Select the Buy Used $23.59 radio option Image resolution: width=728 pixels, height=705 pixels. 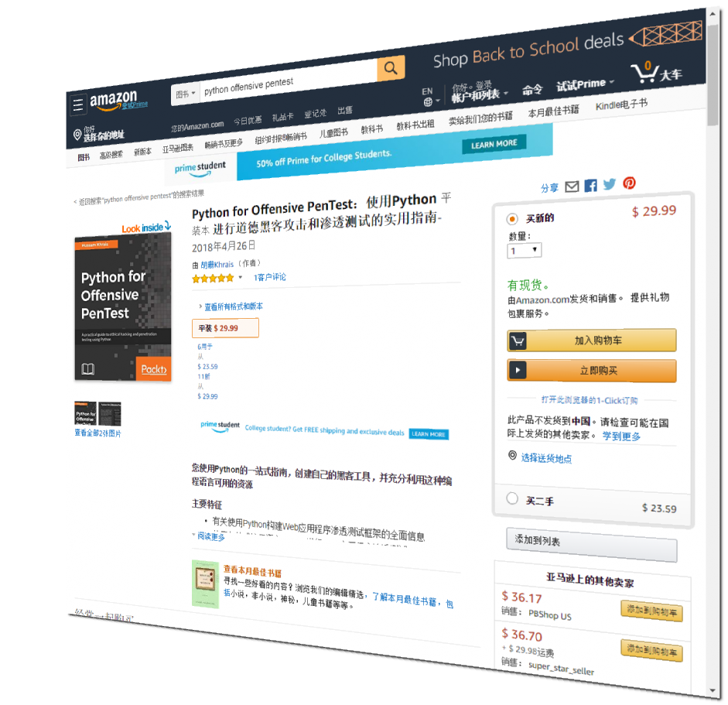[x=512, y=498]
